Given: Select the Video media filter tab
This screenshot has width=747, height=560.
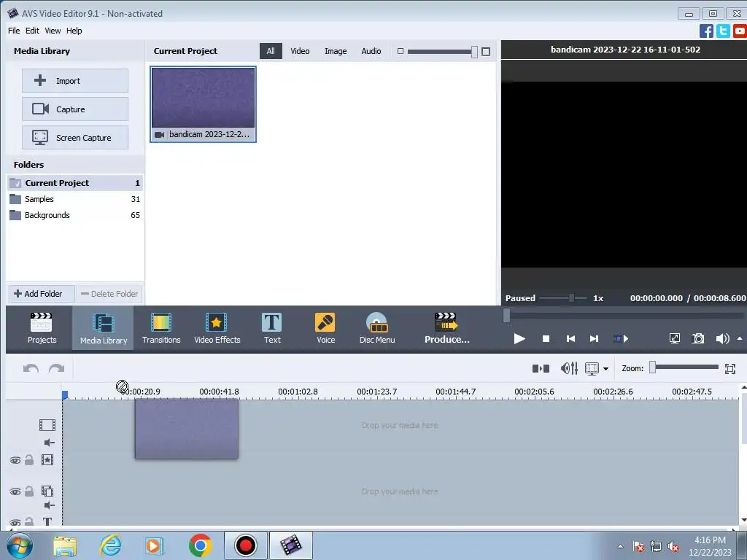Looking at the screenshot, I should point(300,51).
